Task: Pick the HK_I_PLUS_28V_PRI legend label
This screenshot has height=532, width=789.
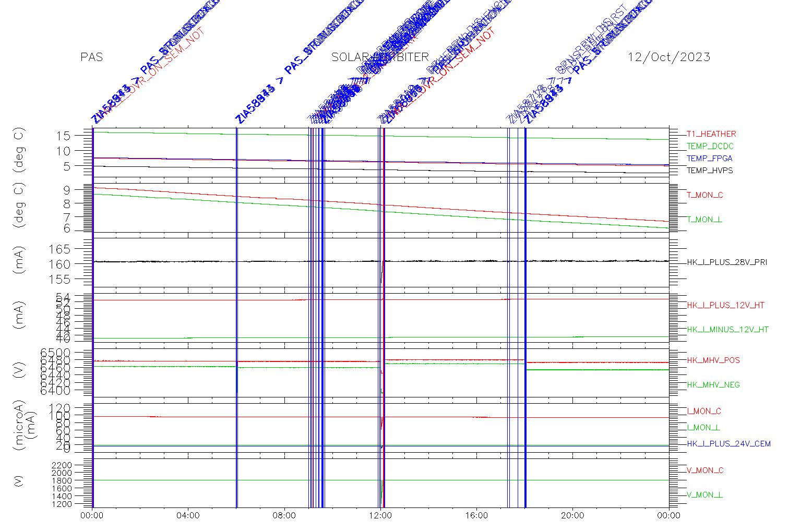Action: point(727,262)
